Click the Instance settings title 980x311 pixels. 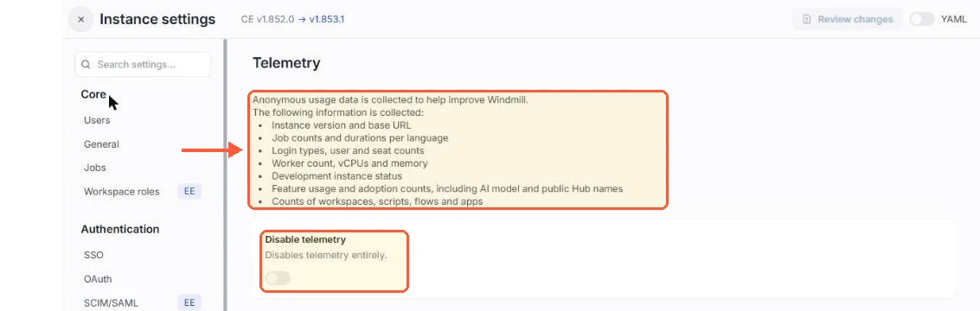(x=157, y=19)
